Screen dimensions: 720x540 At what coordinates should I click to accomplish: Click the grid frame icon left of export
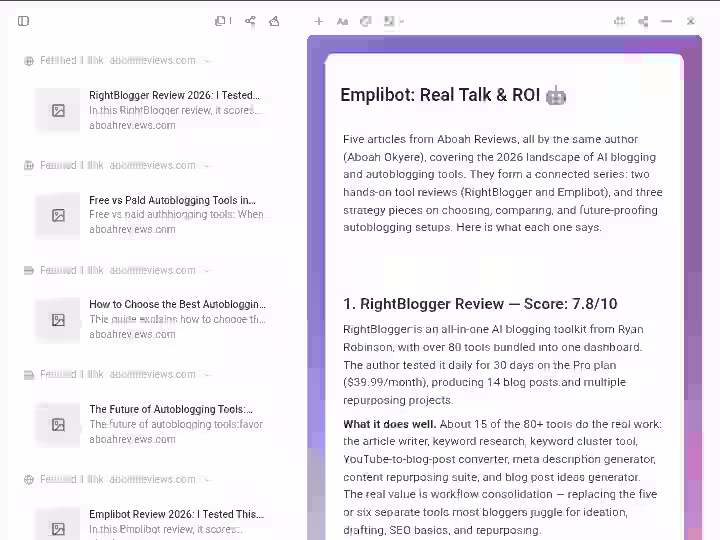tap(619, 21)
